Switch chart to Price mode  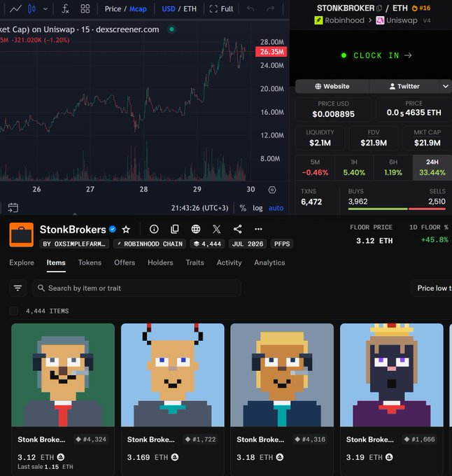point(113,9)
